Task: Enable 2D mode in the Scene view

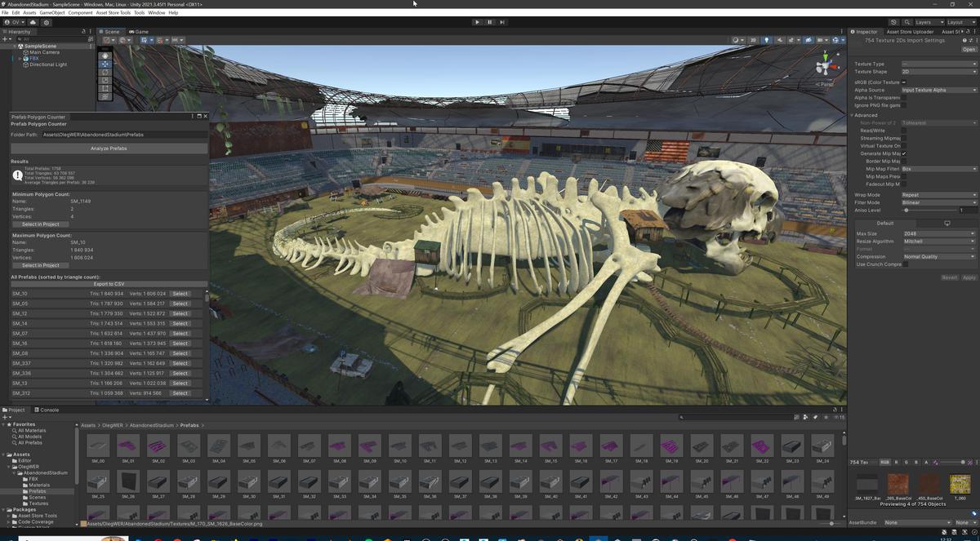Action: [751, 40]
